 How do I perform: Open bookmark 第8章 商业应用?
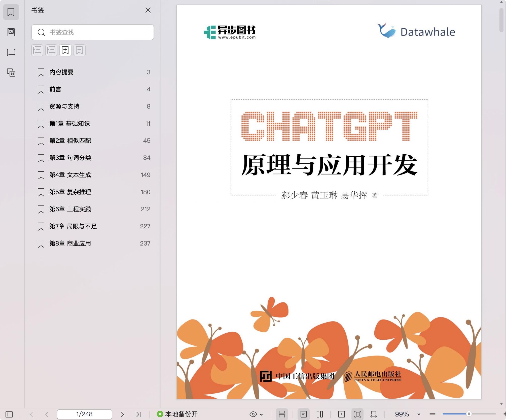pos(93,243)
